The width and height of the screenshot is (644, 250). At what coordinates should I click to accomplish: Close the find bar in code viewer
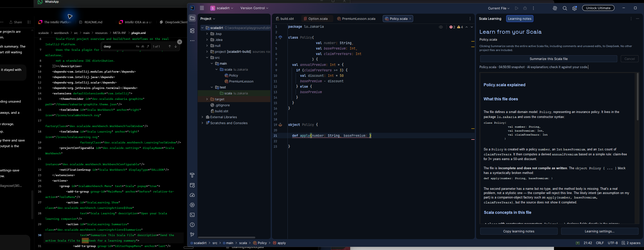pyautogui.click(x=180, y=42)
